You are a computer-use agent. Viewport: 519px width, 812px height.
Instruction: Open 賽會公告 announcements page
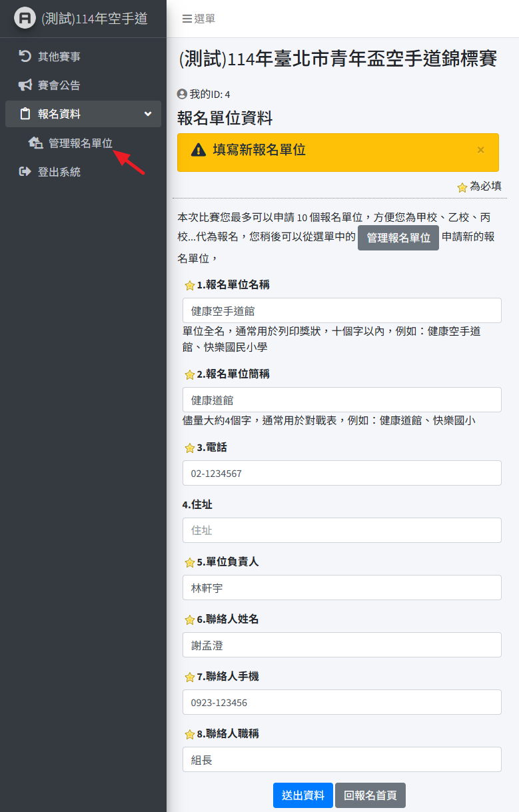(59, 85)
